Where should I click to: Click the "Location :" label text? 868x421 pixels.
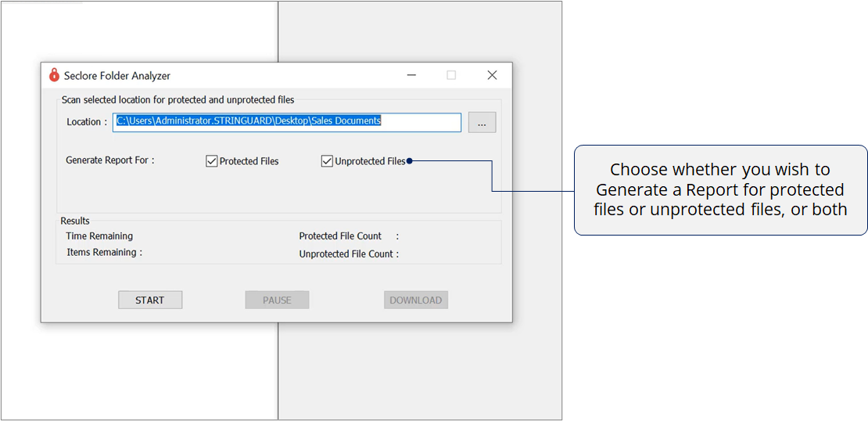[x=87, y=122]
